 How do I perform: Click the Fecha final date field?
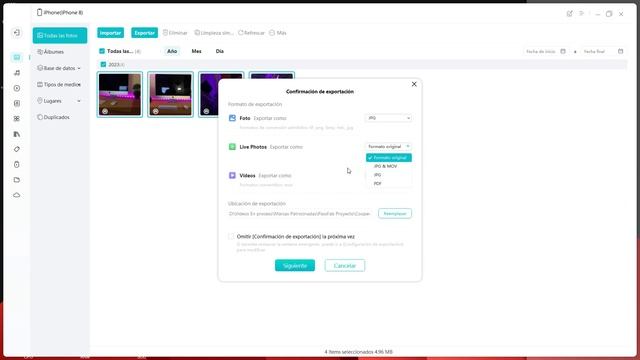pos(603,51)
